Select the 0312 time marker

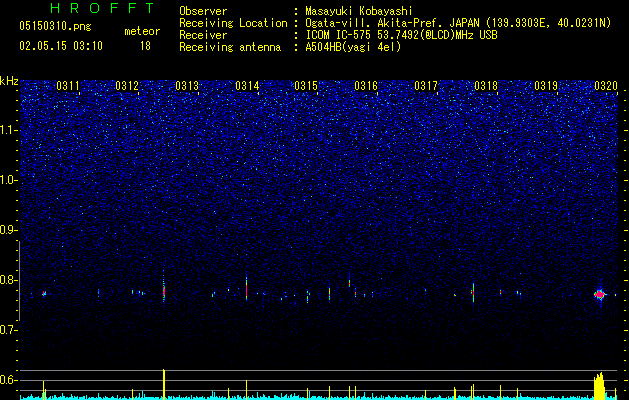127,86
